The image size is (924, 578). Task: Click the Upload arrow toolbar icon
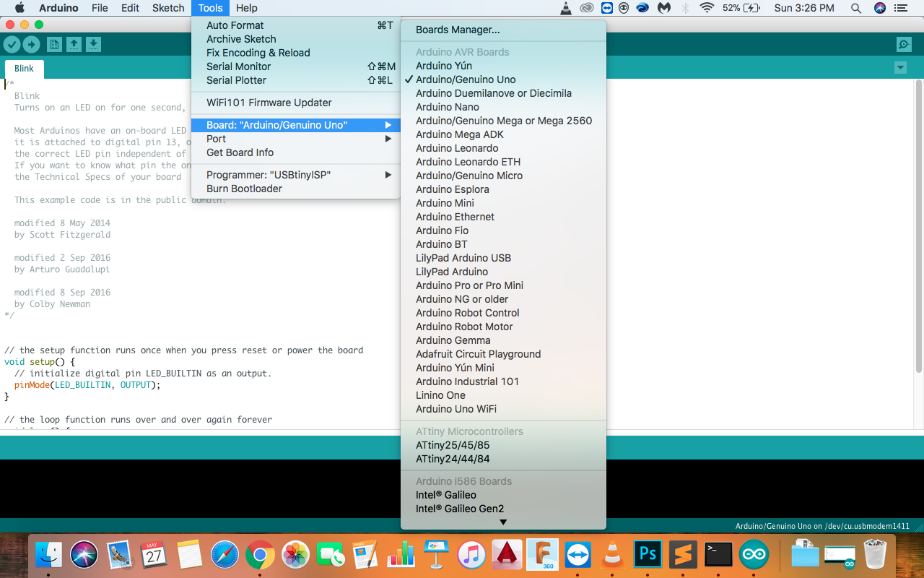32,45
